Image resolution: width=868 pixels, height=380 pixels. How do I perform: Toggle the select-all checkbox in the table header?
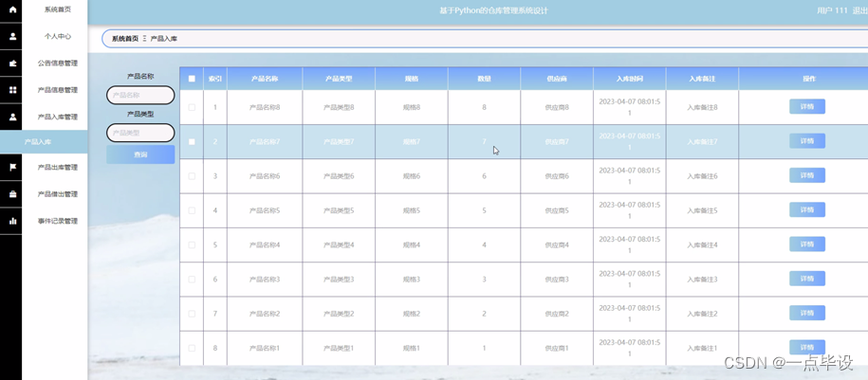coord(192,79)
